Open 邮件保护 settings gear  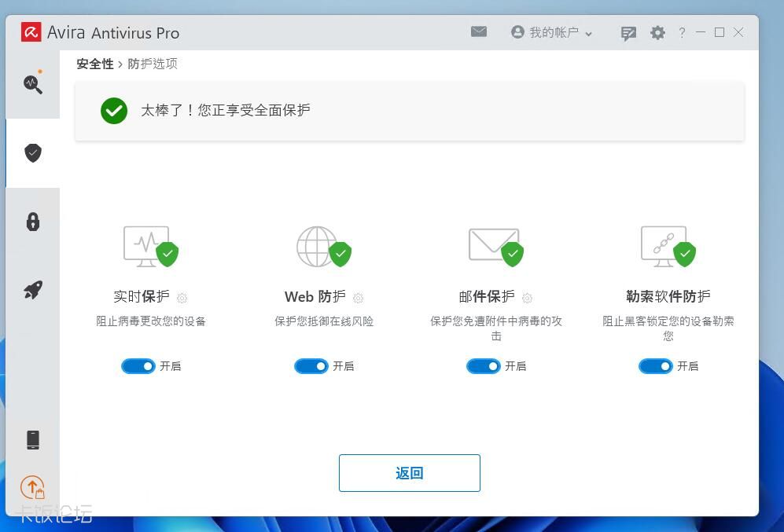(527, 298)
